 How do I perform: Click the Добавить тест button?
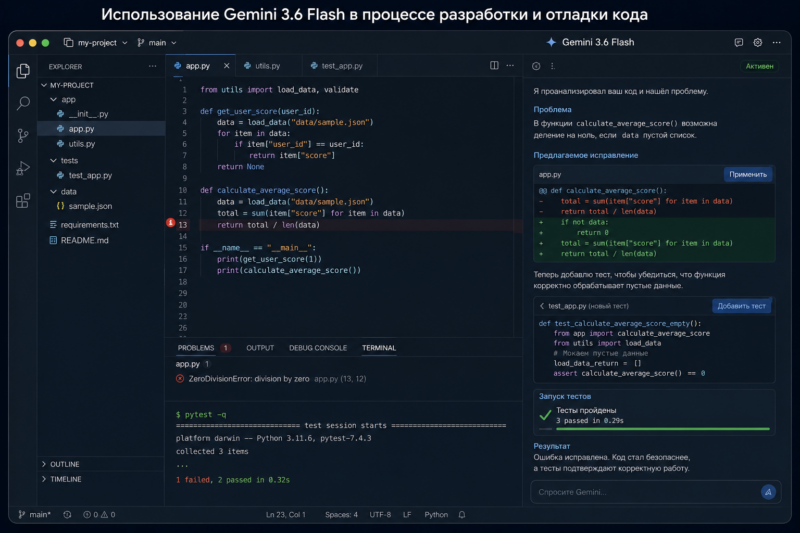coord(741,306)
